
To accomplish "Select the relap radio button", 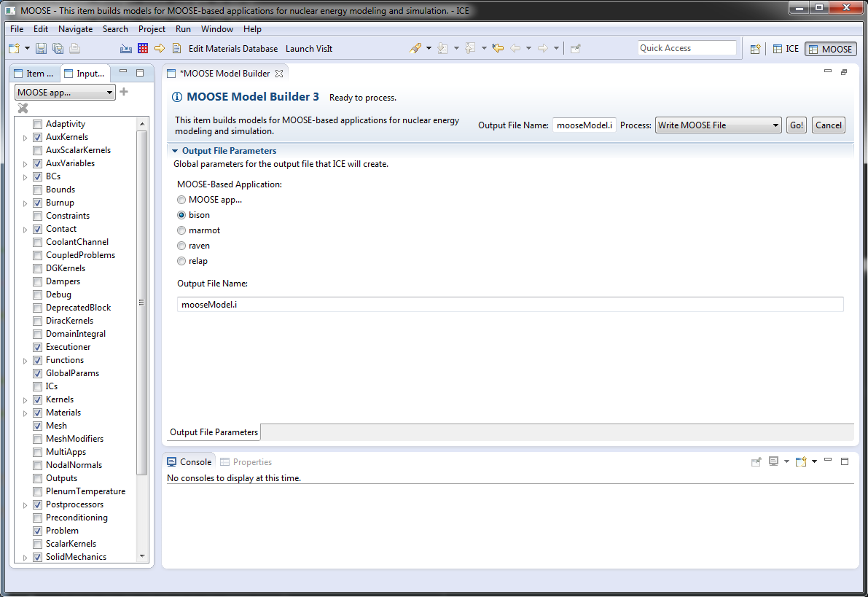I will point(181,261).
